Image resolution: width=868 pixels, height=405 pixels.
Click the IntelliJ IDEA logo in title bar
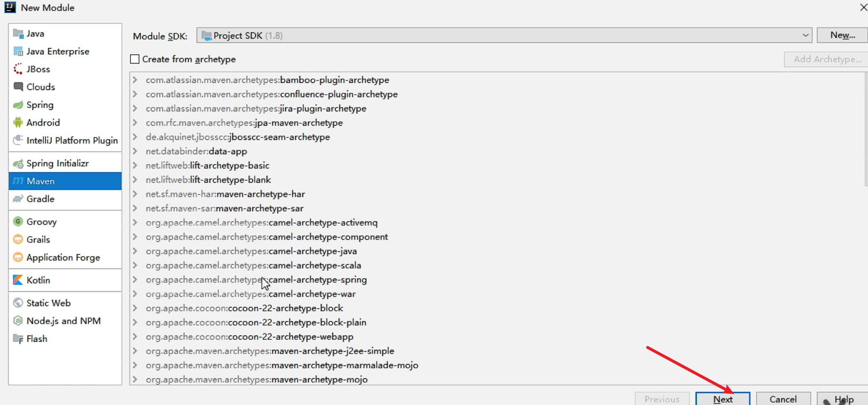[x=10, y=7]
